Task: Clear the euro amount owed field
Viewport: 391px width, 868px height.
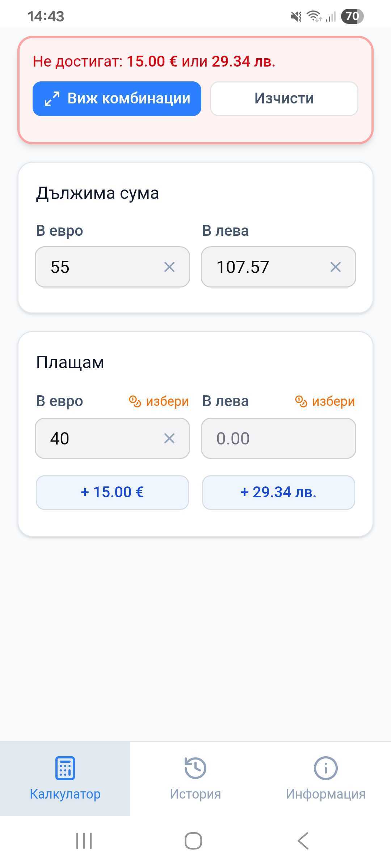Action: tap(169, 267)
